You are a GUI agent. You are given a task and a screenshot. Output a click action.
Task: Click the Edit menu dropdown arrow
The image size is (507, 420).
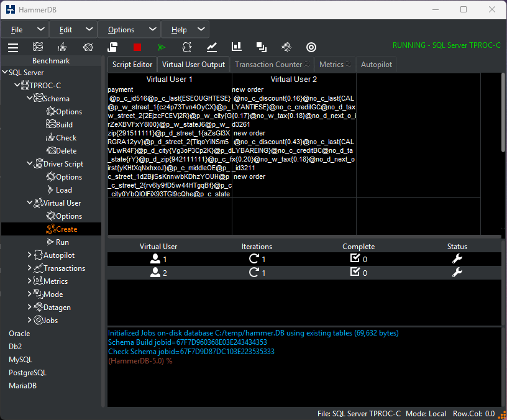(x=89, y=29)
